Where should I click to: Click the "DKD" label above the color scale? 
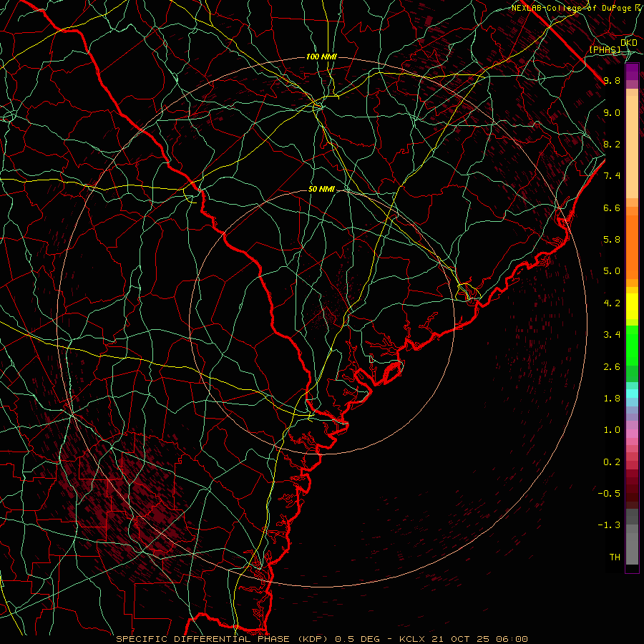(629, 43)
